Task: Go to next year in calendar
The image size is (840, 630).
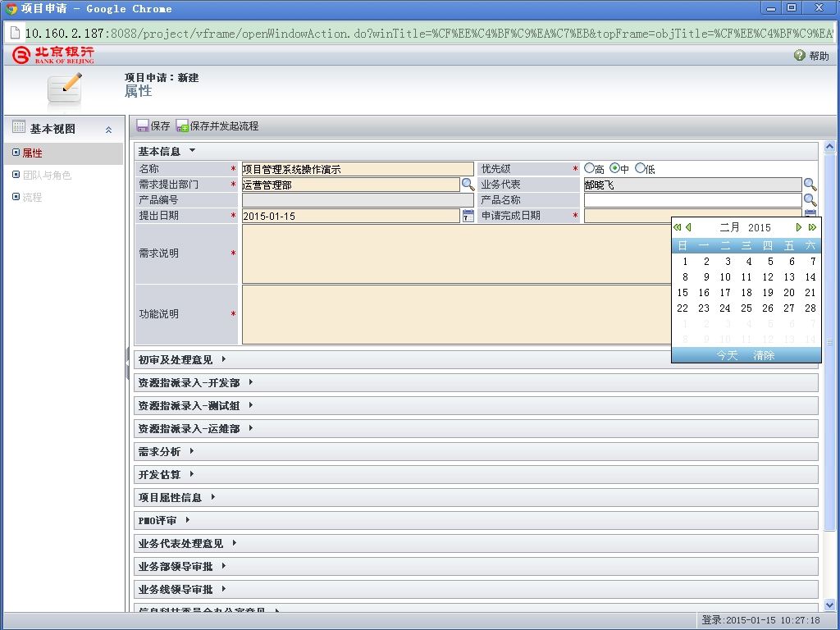Action: pyautogui.click(x=812, y=227)
